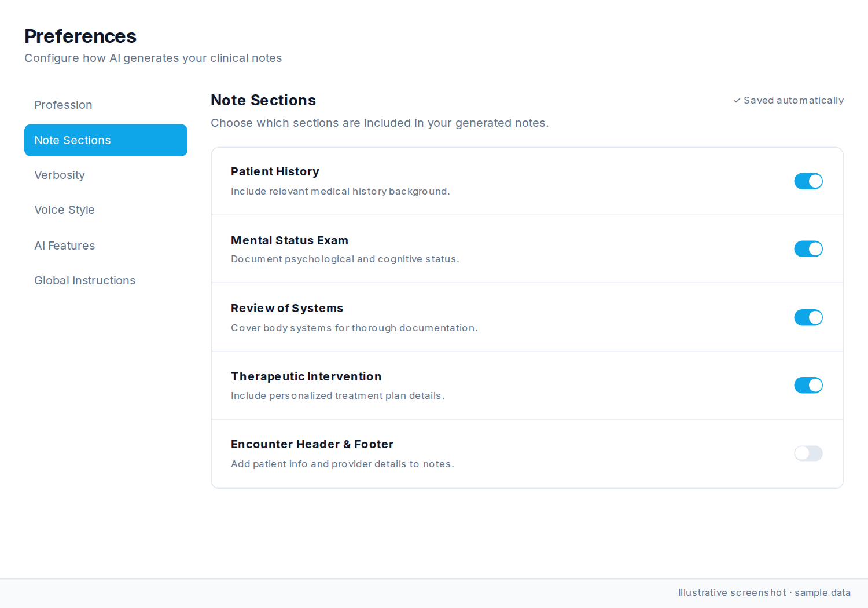Enable Encounter Header & Footer toggle
This screenshot has height=608, width=868.
tap(808, 453)
